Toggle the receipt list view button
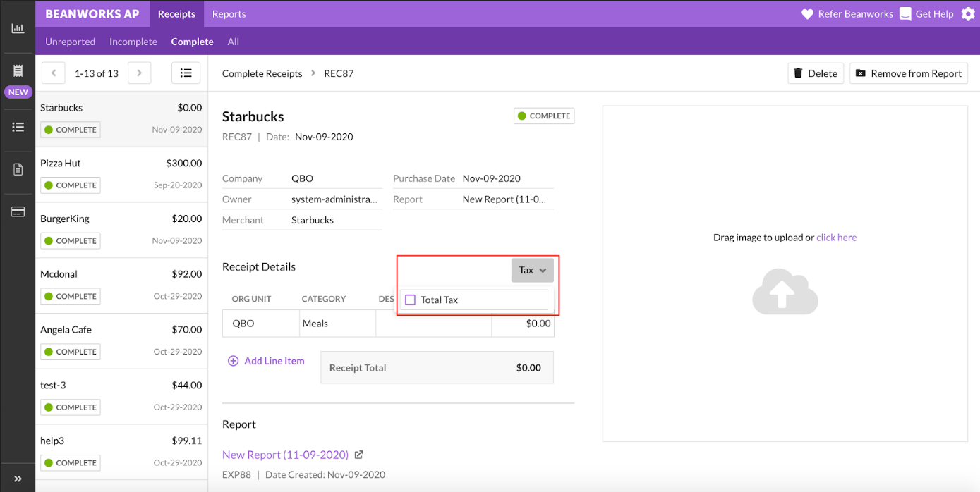 pos(186,73)
